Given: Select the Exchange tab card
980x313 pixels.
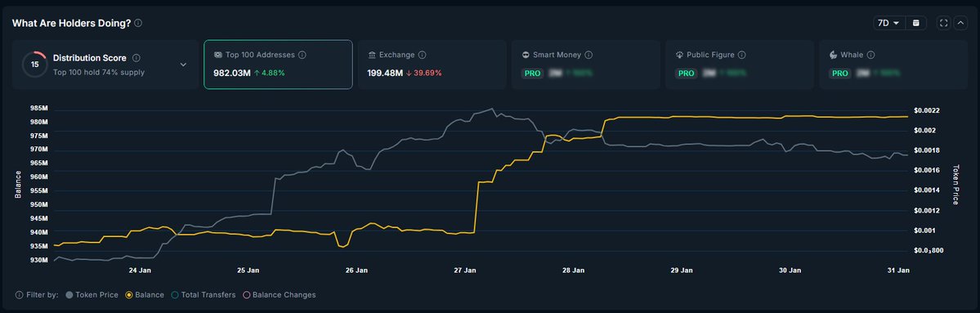Looking at the screenshot, I should tap(432, 65).
